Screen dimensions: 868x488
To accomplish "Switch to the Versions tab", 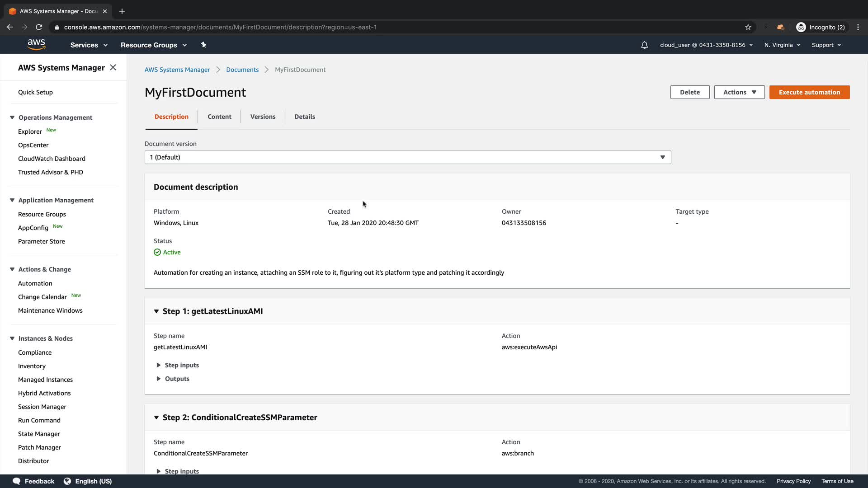I will tap(263, 117).
